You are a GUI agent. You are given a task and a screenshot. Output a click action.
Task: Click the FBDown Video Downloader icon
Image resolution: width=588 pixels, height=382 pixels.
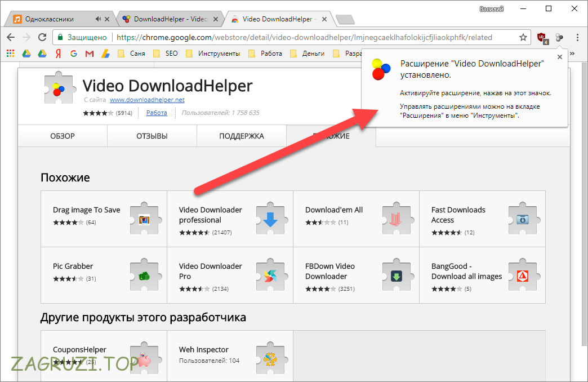tap(398, 276)
